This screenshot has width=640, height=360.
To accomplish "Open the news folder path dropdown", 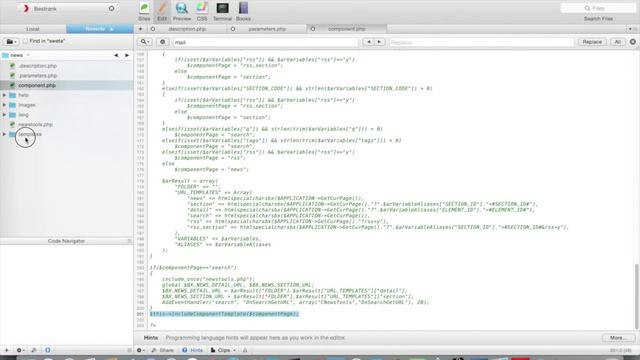I will (16, 55).
